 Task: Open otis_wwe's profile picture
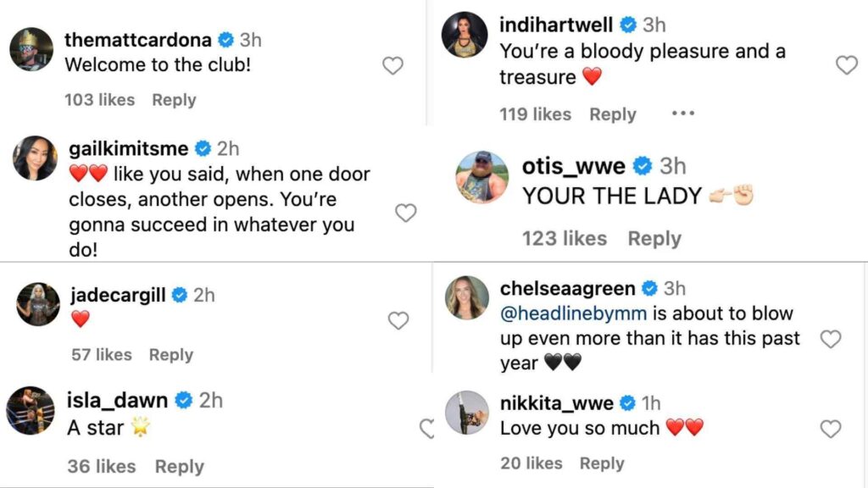(481, 177)
